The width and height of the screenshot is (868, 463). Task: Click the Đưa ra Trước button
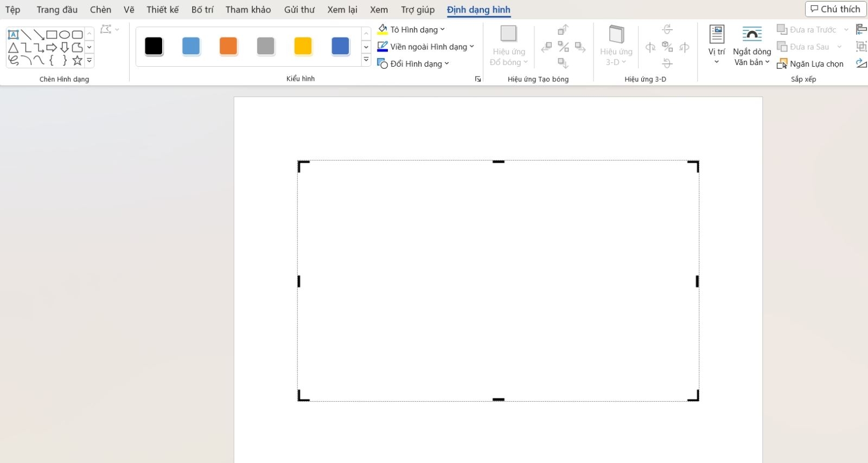point(807,29)
